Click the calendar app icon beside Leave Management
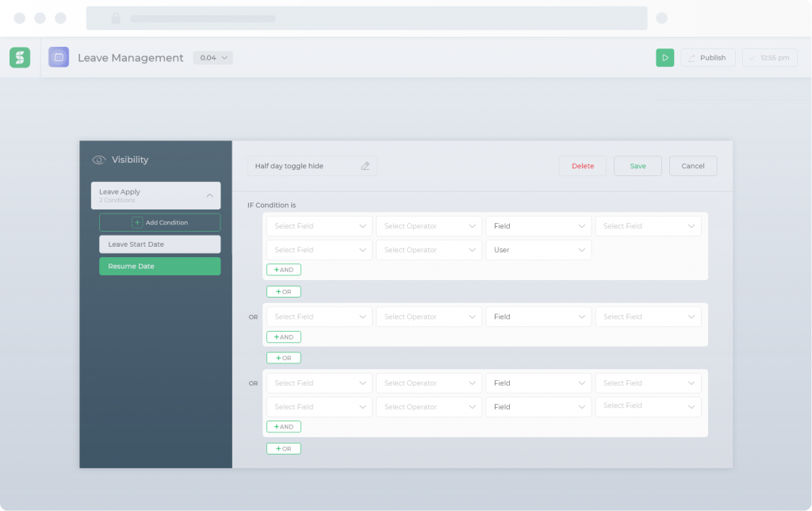The image size is (812, 511). [x=59, y=57]
